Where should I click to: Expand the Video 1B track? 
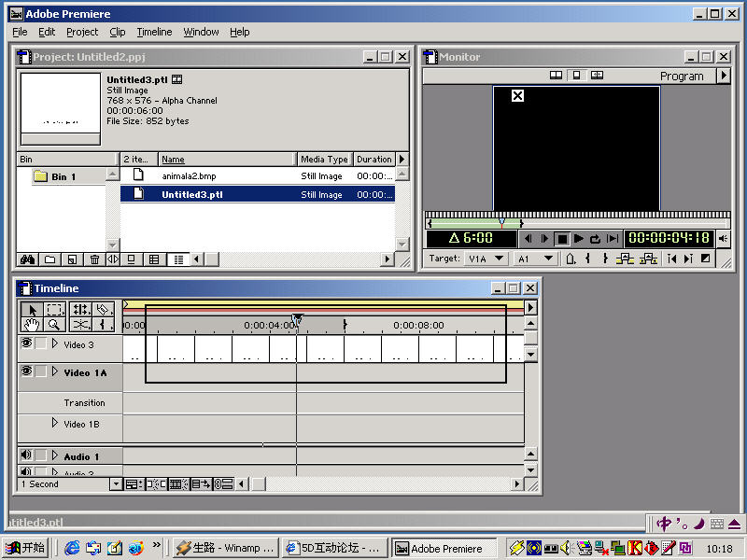(55, 423)
